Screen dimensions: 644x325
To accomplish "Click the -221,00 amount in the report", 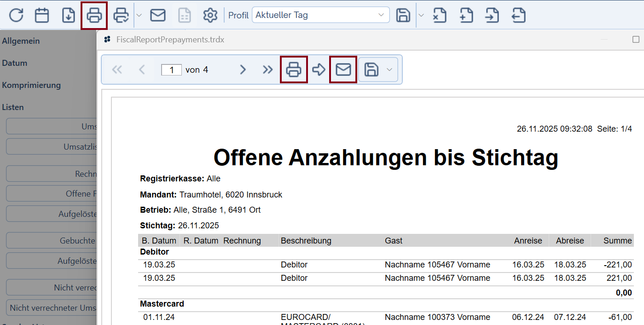I will coord(618,265).
